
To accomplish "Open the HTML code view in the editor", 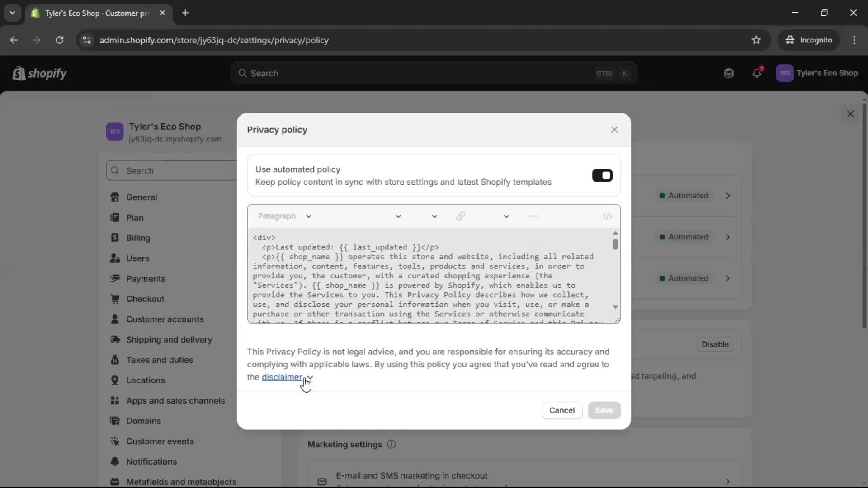I will coord(608,216).
